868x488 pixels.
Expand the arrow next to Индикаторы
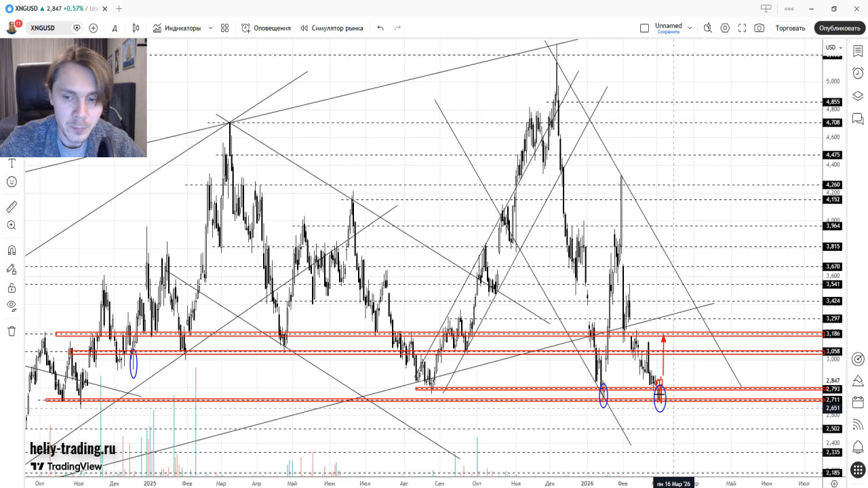tap(210, 28)
